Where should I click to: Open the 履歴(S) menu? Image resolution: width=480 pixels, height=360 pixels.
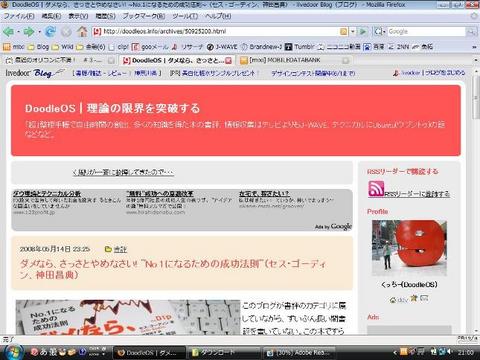105,16
